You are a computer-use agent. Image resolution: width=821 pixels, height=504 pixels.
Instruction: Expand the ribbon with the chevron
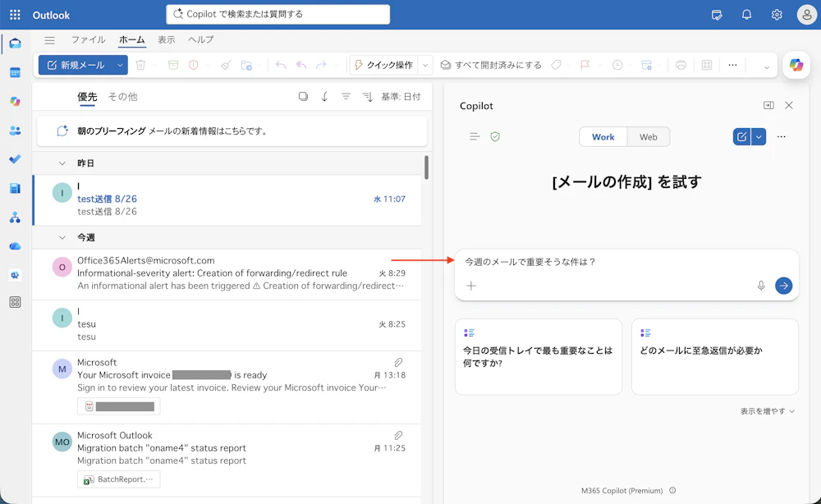pos(767,67)
